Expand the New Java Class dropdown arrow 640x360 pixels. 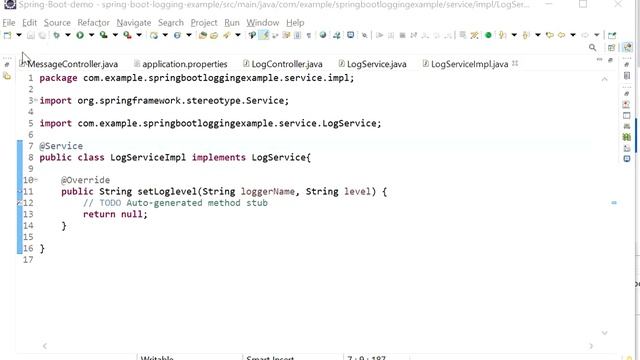pyautogui.click(x=189, y=36)
